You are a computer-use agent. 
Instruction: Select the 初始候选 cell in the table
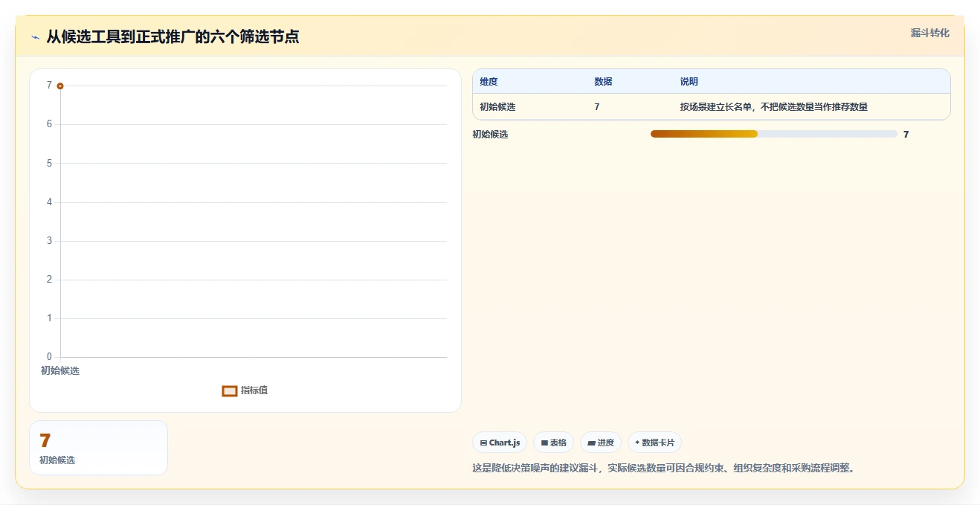click(x=497, y=107)
